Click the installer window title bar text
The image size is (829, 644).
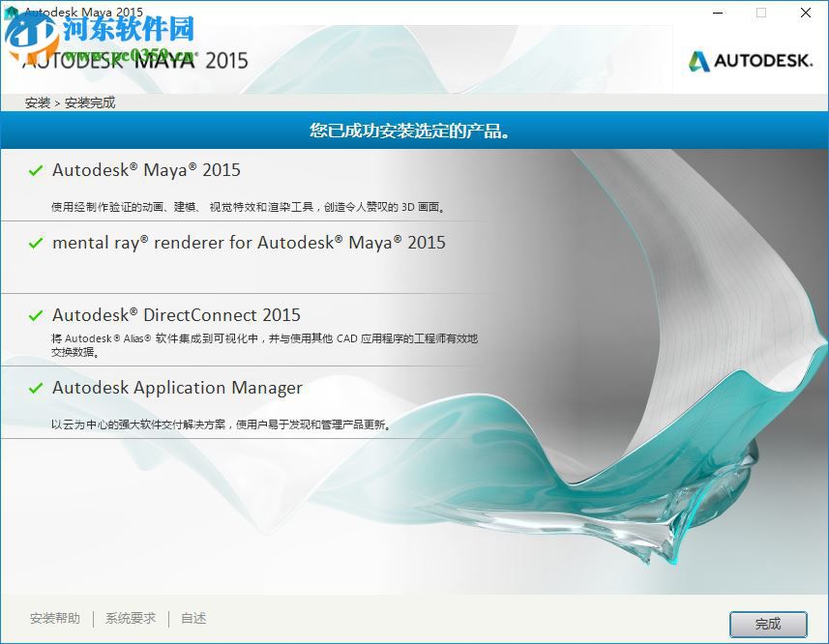coord(82,13)
